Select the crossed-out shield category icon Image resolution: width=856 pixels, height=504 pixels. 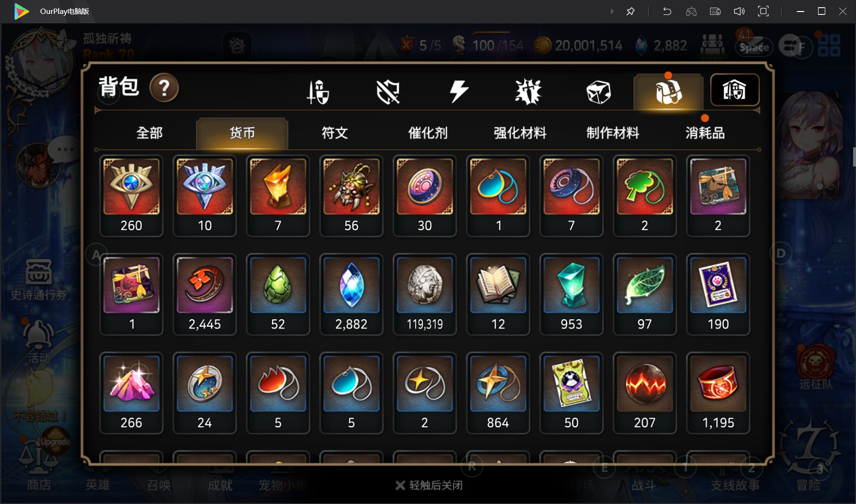(x=388, y=92)
